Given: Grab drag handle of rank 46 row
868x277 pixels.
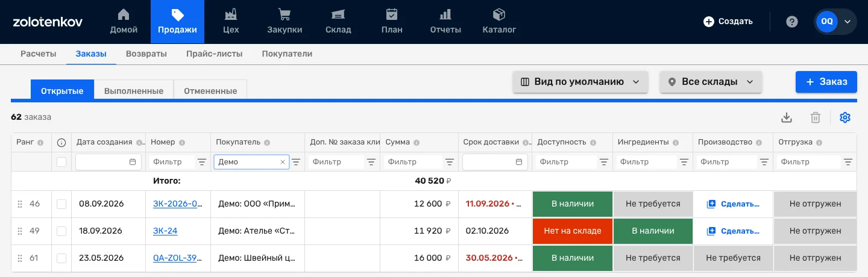Looking at the screenshot, I should coord(20,204).
